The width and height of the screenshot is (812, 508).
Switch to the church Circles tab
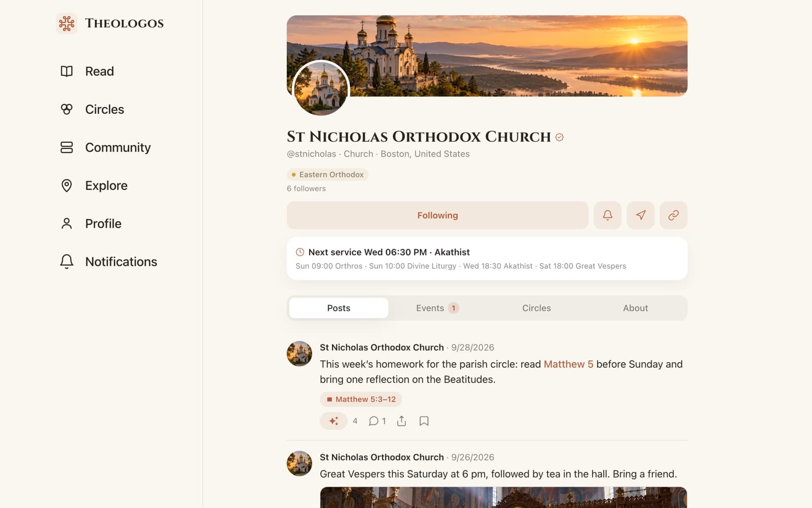pyautogui.click(x=536, y=308)
